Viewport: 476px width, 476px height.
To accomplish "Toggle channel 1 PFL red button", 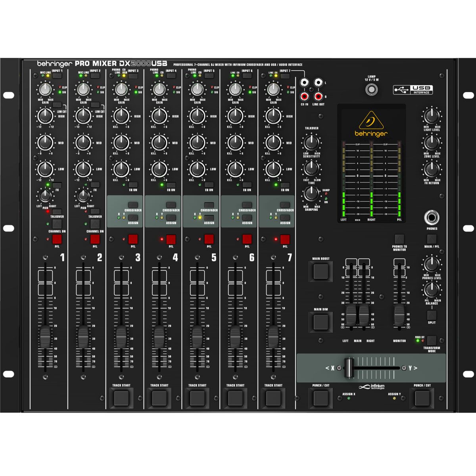I will pos(57,239).
